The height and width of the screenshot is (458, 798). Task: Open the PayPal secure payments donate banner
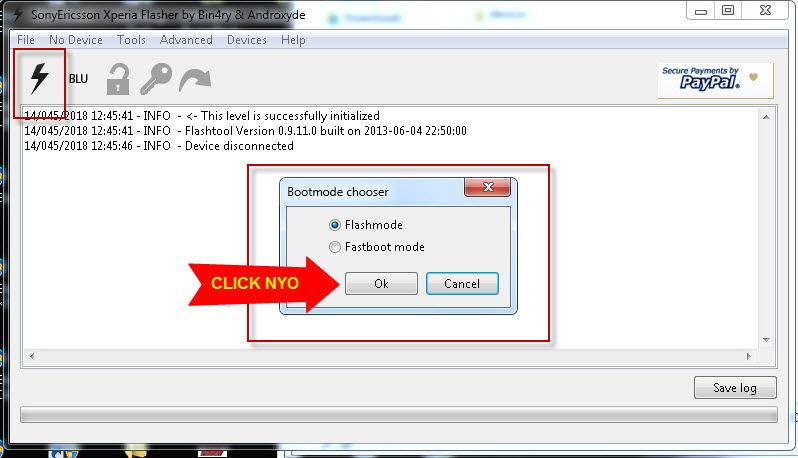715,80
